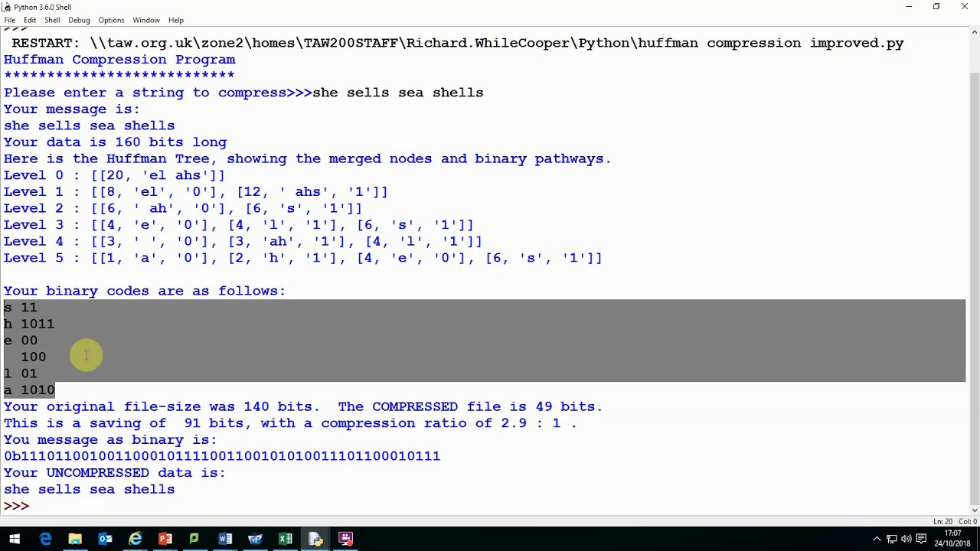Open the Options menu

coord(111,20)
